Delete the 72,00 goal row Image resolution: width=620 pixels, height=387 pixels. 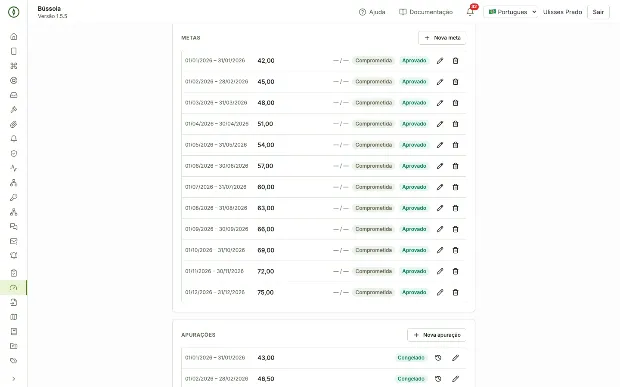tap(455, 271)
